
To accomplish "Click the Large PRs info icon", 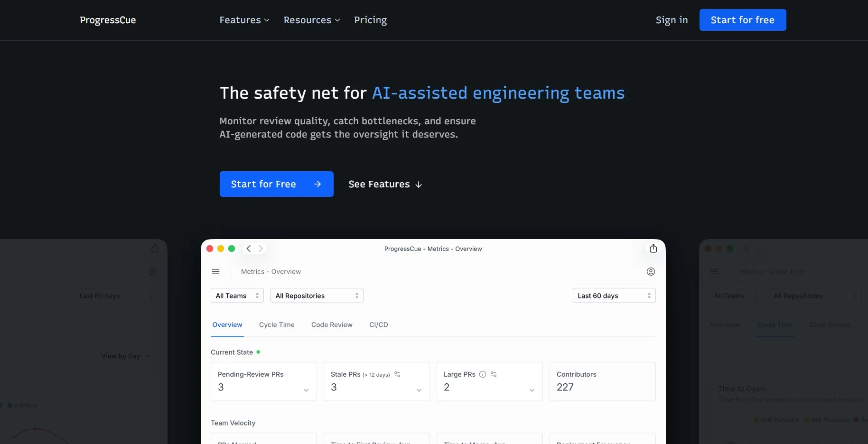I will pos(483,374).
